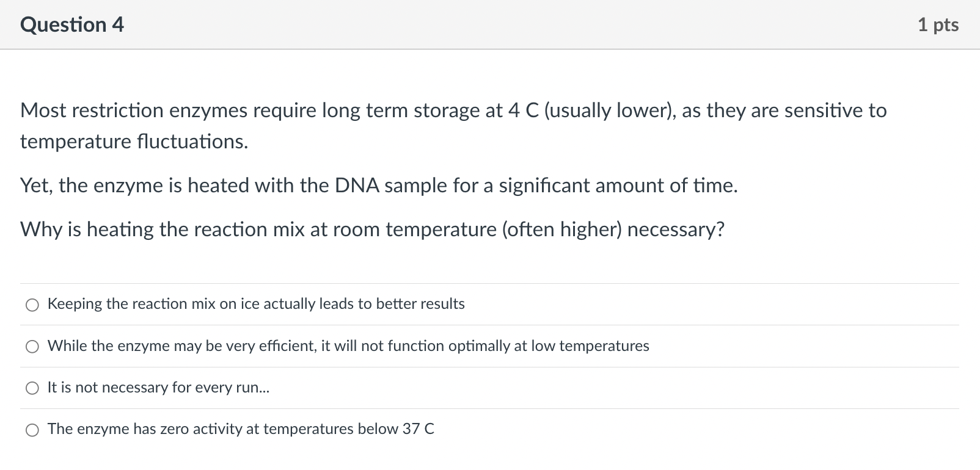
Task: Click the word "necessary?" ending the question
Action: click(x=676, y=230)
